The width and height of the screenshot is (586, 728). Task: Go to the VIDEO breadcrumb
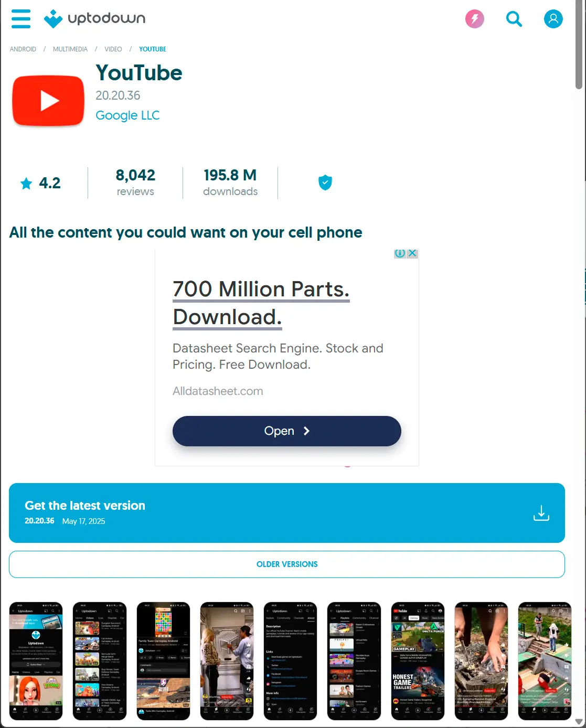113,49
